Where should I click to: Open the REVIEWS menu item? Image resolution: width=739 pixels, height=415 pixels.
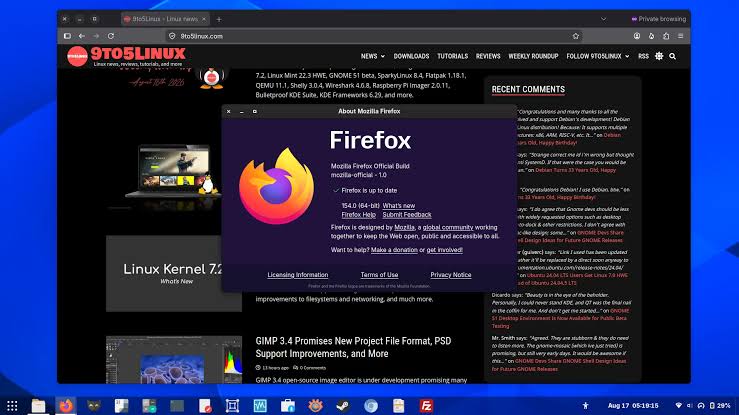point(488,56)
